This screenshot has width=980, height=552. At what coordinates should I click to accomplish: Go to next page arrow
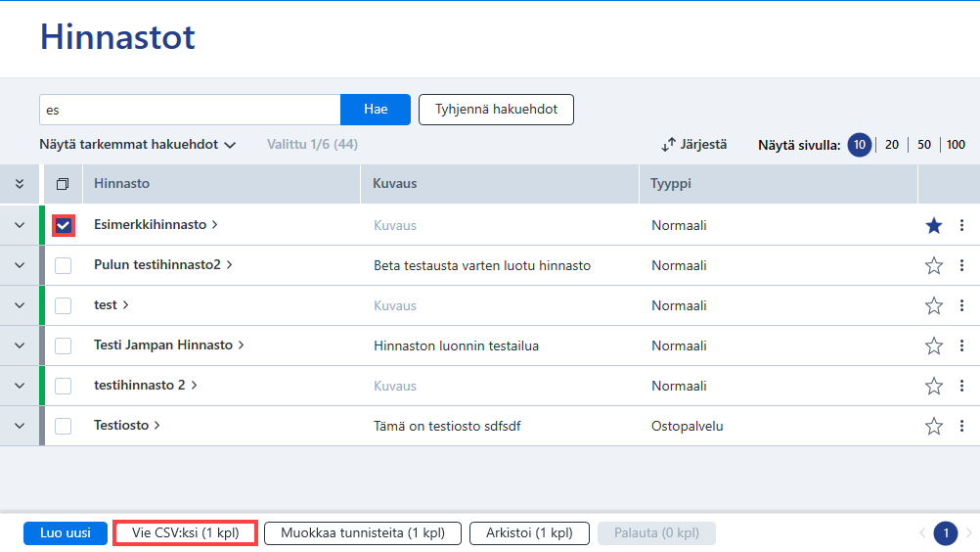coord(969,533)
